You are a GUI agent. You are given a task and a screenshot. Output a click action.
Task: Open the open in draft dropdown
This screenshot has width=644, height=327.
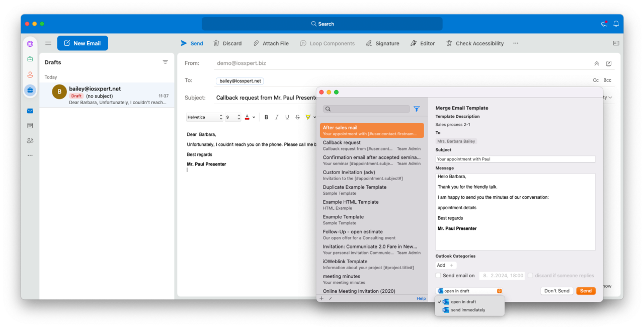[468, 290]
